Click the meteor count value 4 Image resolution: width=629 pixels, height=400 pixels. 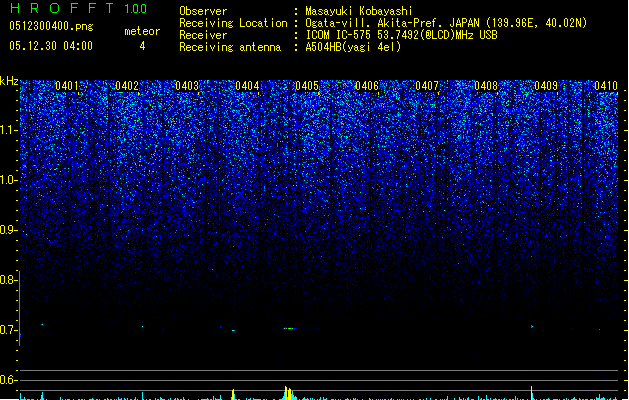[x=142, y=46]
